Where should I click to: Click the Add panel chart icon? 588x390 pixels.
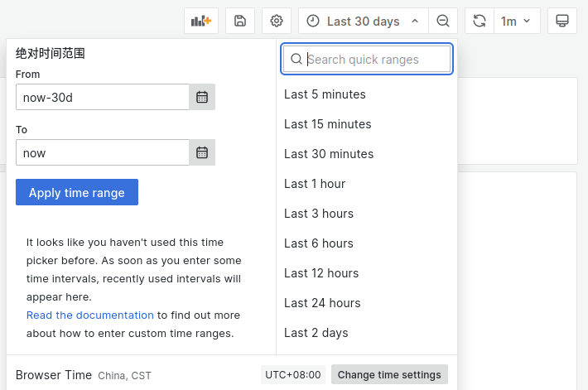tap(201, 21)
